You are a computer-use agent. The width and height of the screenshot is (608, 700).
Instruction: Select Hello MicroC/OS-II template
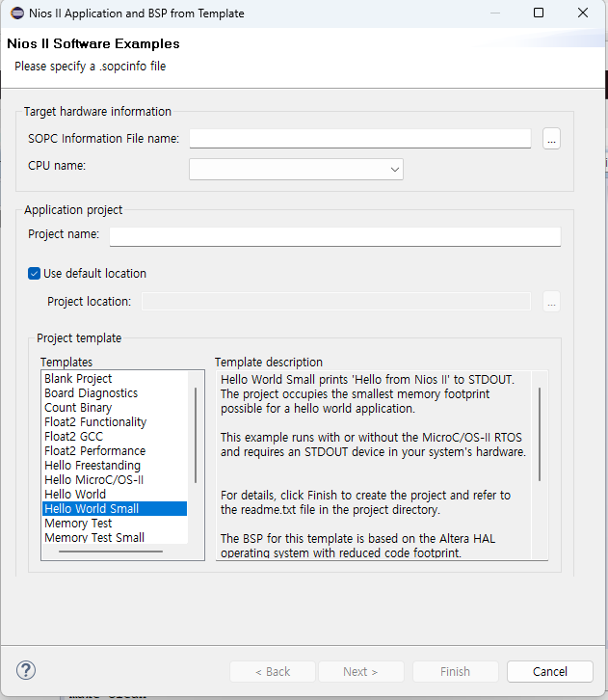click(x=115, y=480)
